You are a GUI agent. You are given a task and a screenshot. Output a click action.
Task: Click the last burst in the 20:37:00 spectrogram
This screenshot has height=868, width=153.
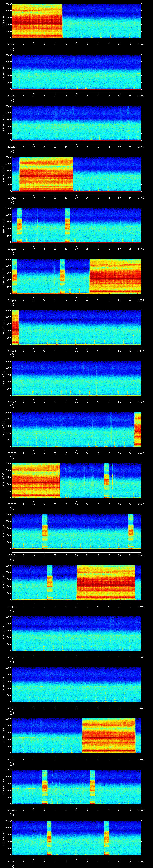[107, 838]
